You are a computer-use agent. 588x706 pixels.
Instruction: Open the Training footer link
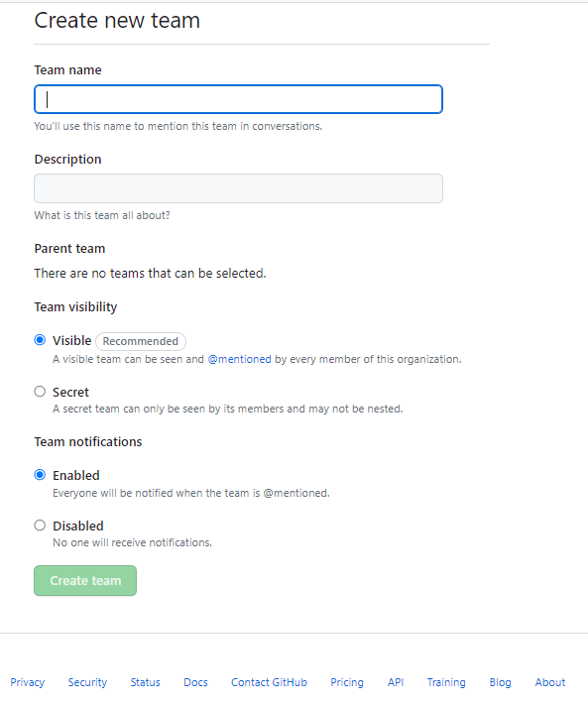coord(446,682)
